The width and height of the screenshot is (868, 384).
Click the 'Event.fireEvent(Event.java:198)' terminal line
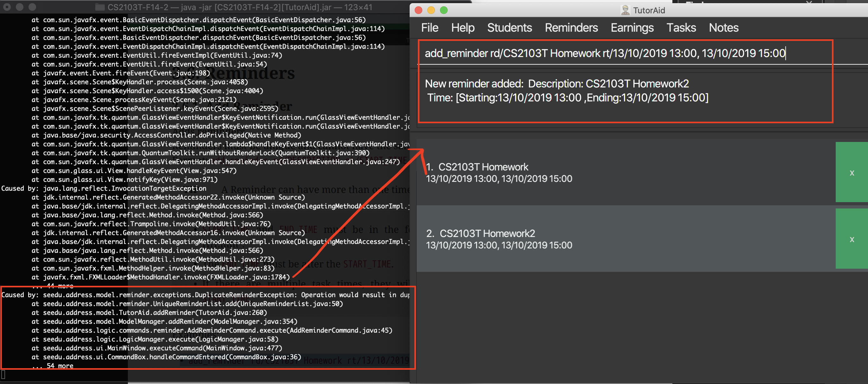pyautogui.click(x=121, y=73)
